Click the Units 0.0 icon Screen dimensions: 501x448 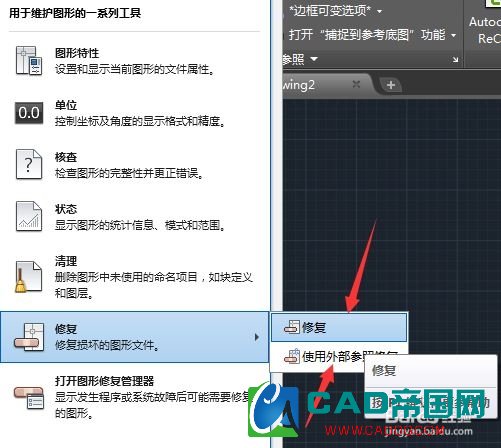point(29,113)
